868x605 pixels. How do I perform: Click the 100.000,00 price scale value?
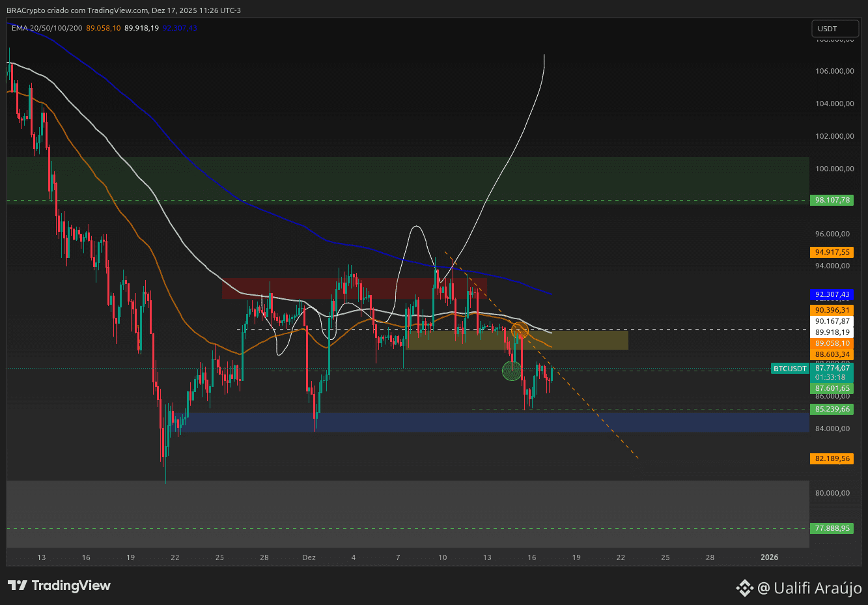pyautogui.click(x=835, y=169)
